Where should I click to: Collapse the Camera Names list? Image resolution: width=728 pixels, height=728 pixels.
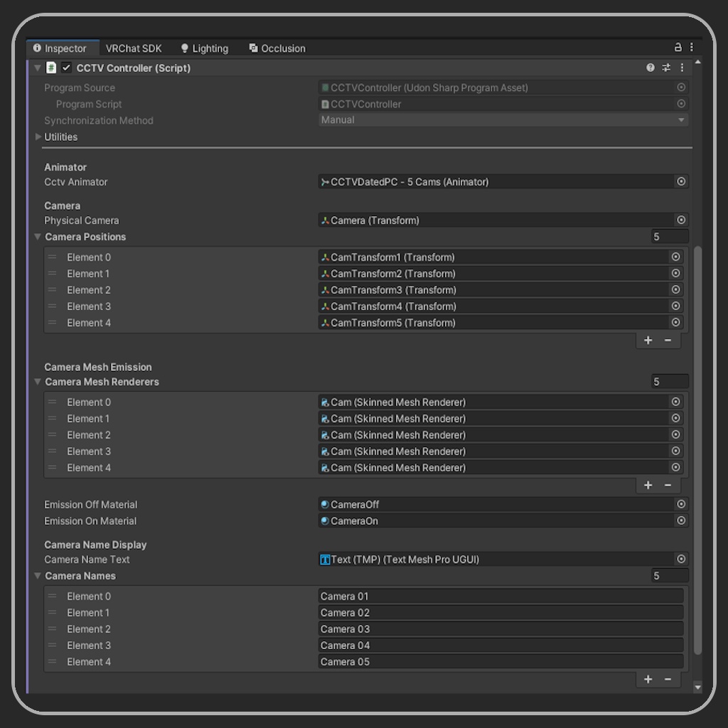[38, 576]
